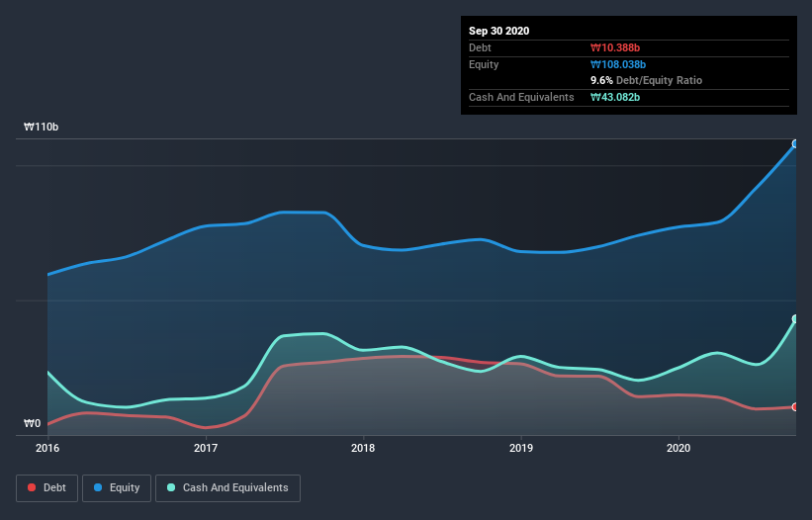This screenshot has height=520, width=812.
Task: Click the ₩43.082b cash value
Action: click(x=615, y=97)
